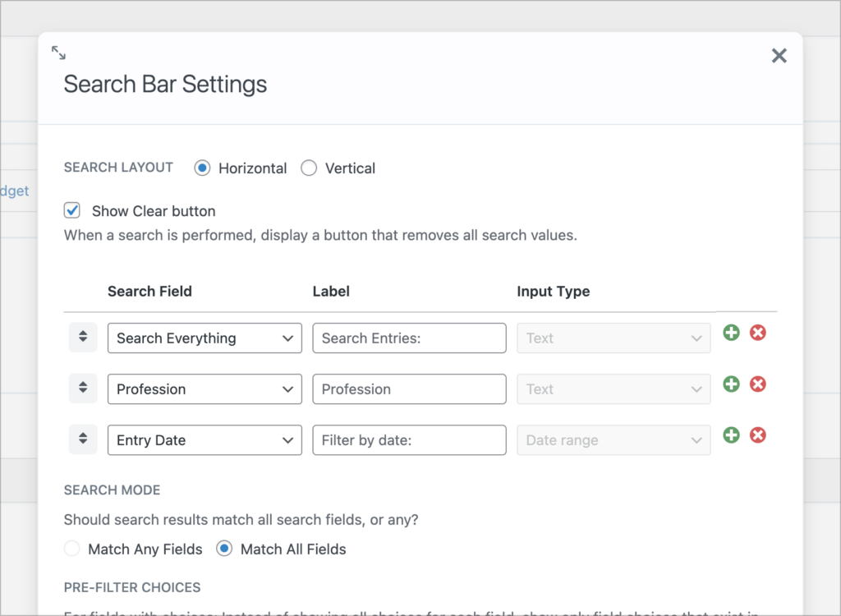The width and height of the screenshot is (841, 616).
Task: Click the Search Bar Settings title
Action: [165, 85]
